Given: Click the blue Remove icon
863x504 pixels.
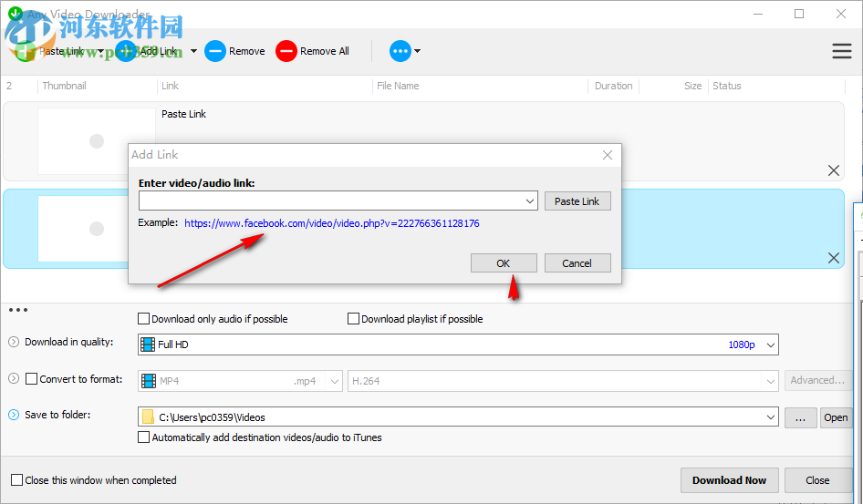Looking at the screenshot, I should pyautogui.click(x=214, y=51).
